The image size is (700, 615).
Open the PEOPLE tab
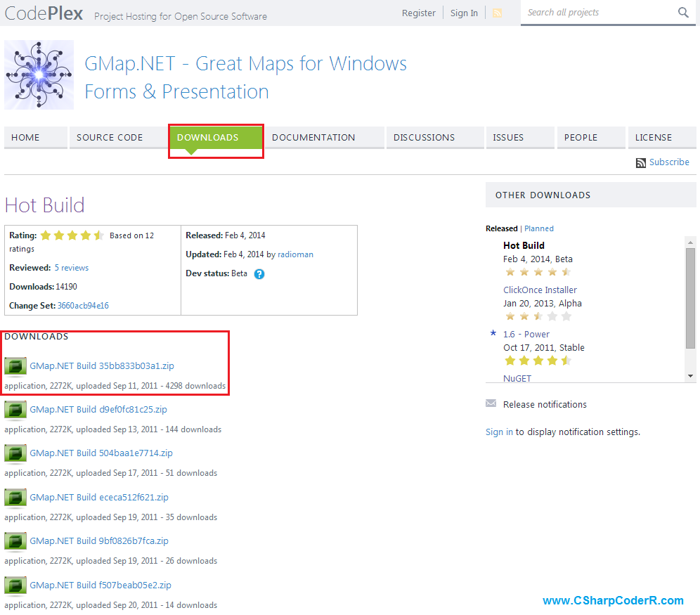[590, 138]
